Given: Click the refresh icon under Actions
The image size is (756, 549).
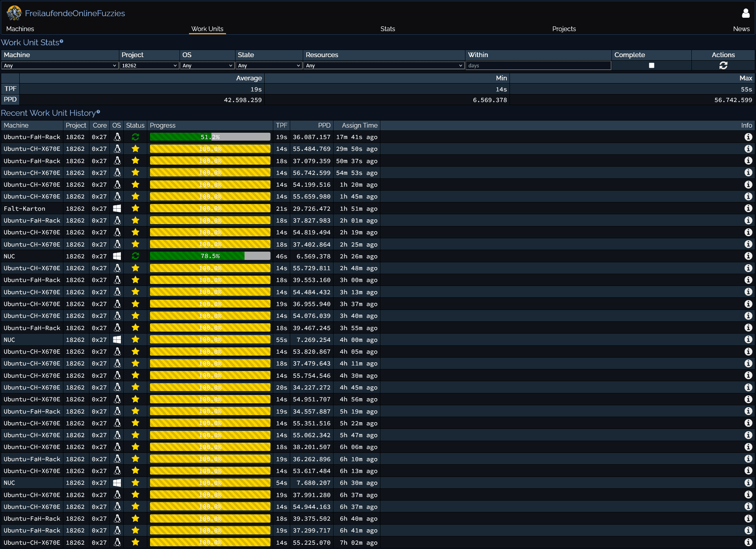Looking at the screenshot, I should click(723, 65).
